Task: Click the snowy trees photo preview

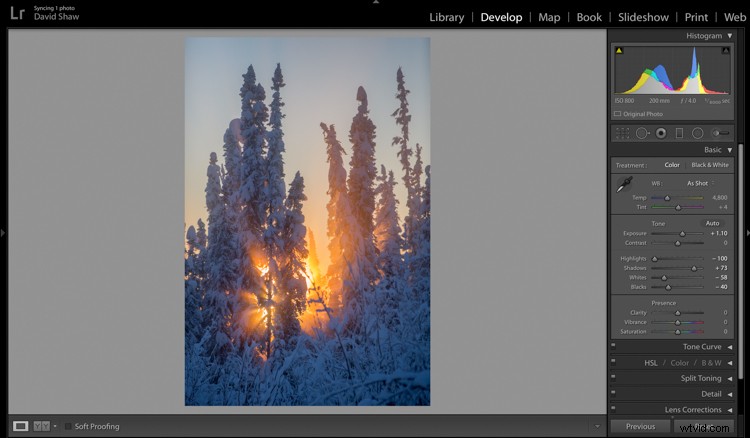Action: [x=308, y=221]
